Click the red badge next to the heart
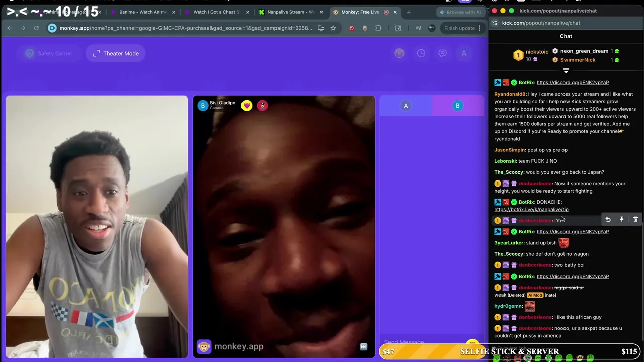Viewport: 644px width, 362px height. pos(262,105)
